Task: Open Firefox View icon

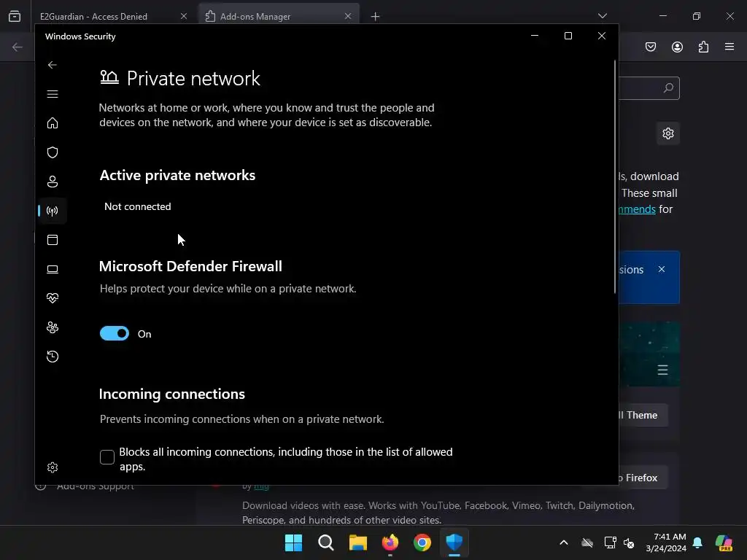Action: (15, 16)
